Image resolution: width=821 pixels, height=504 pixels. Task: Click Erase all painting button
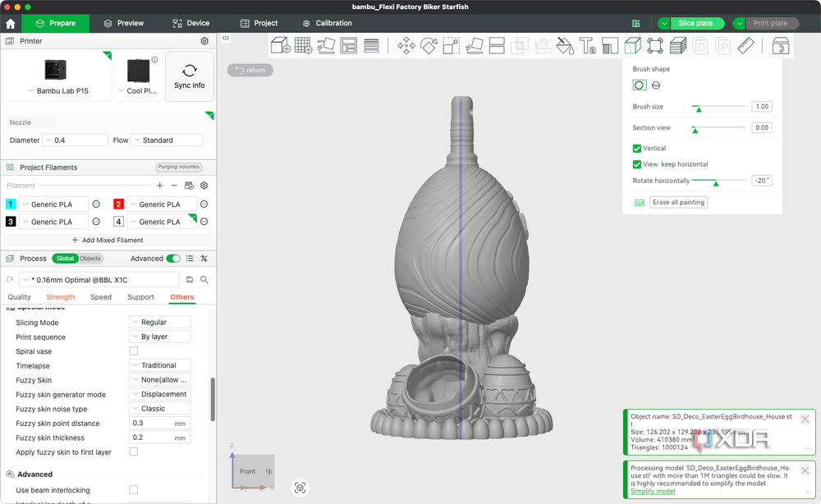pyautogui.click(x=679, y=203)
